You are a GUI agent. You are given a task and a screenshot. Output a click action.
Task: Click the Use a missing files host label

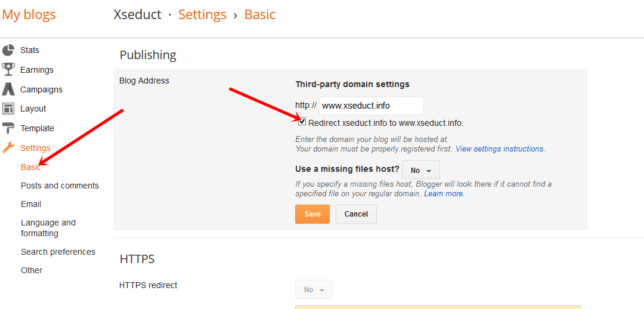348,168
